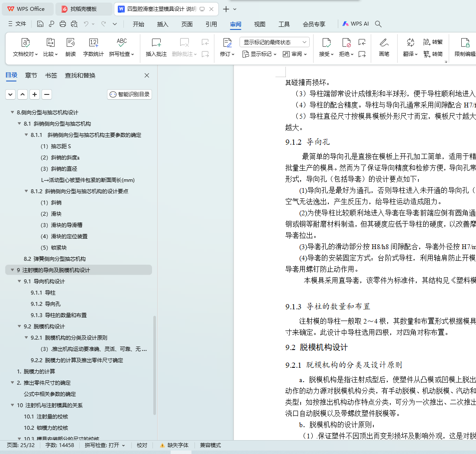The image size is (476, 454).
Task: Open 限制编辑 restrict editing
Action: point(465,47)
